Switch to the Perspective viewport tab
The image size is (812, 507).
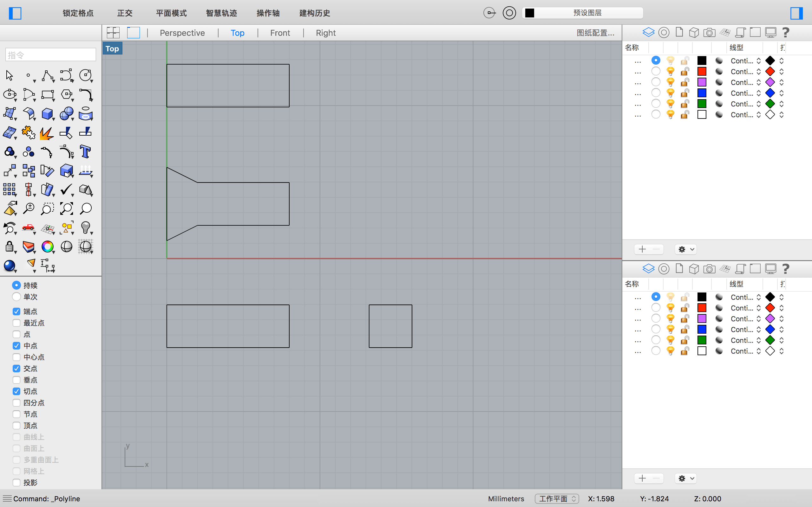pyautogui.click(x=182, y=33)
